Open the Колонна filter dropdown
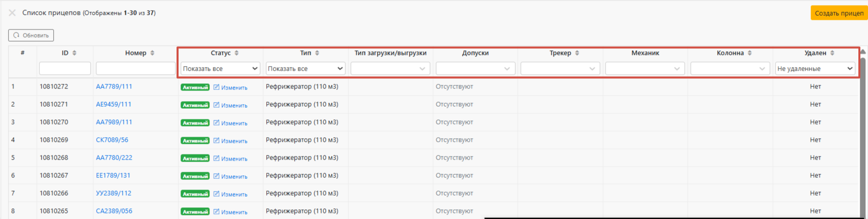The height and width of the screenshot is (219, 868). point(730,69)
